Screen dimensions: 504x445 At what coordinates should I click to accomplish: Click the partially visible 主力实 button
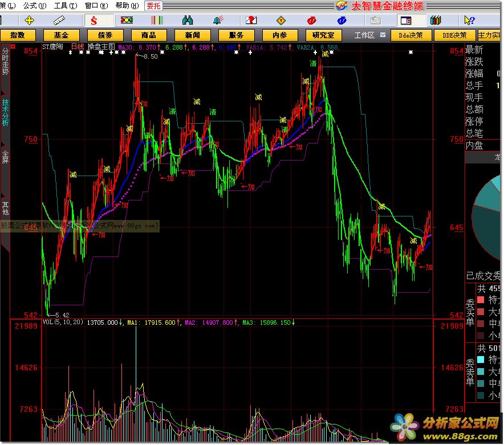coord(489,35)
